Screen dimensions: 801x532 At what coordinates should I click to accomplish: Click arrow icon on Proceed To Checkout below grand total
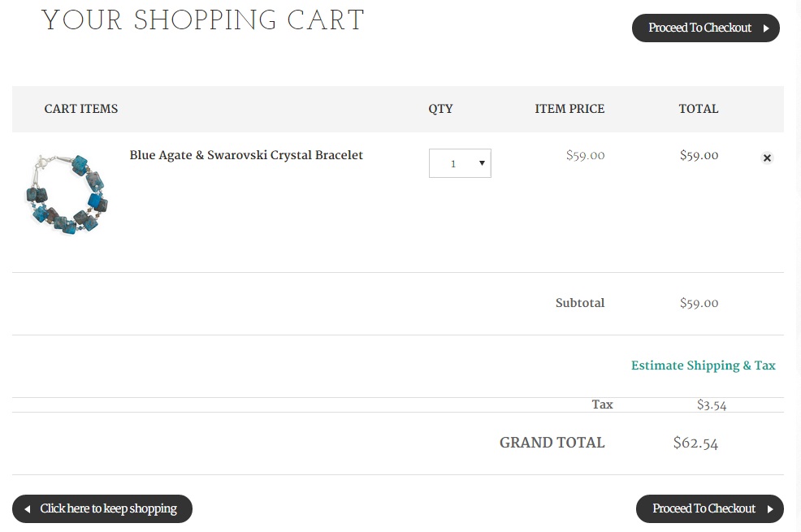click(770, 509)
